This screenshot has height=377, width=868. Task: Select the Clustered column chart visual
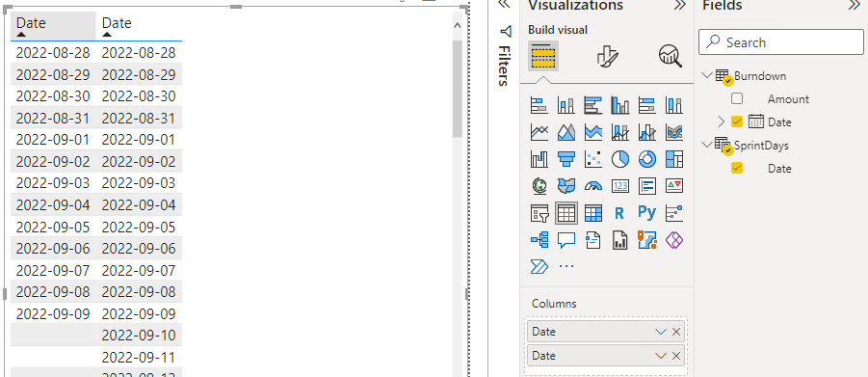(620, 104)
